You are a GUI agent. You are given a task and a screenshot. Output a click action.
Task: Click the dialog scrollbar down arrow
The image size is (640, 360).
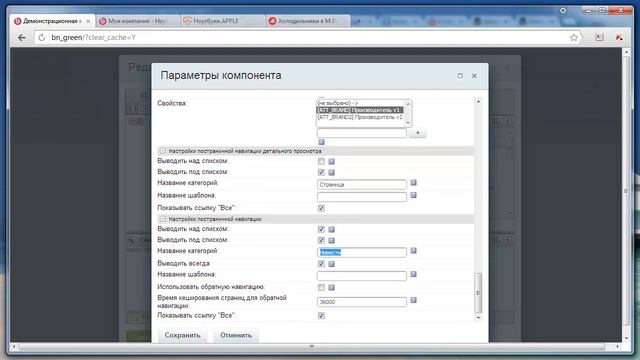click(478, 318)
